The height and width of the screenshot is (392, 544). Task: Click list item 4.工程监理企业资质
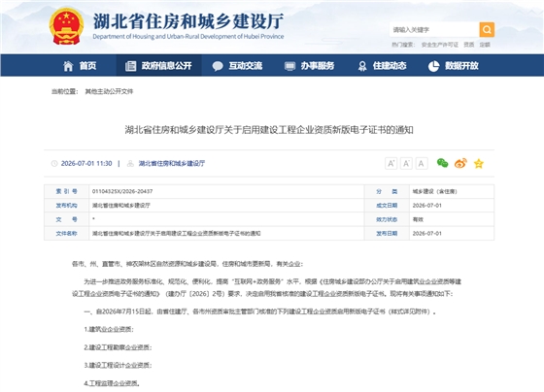(x=112, y=383)
